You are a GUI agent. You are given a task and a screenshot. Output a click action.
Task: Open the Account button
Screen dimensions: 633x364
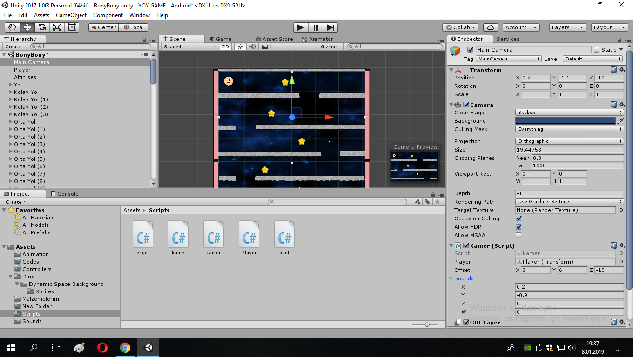click(x=521, y=27)
